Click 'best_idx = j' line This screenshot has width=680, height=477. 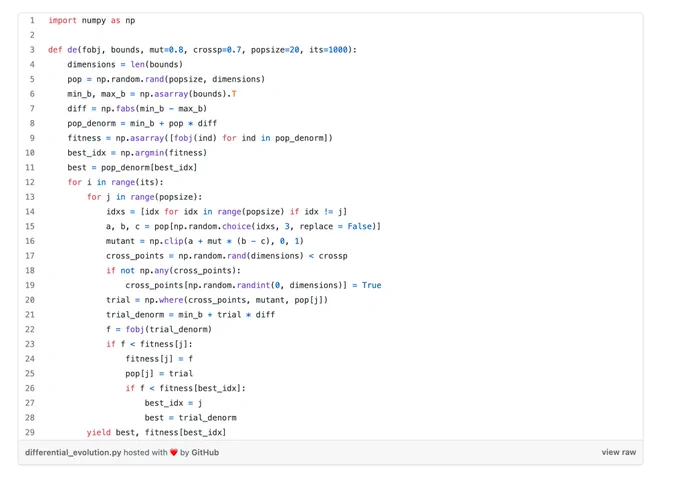[x=173, y=403]
